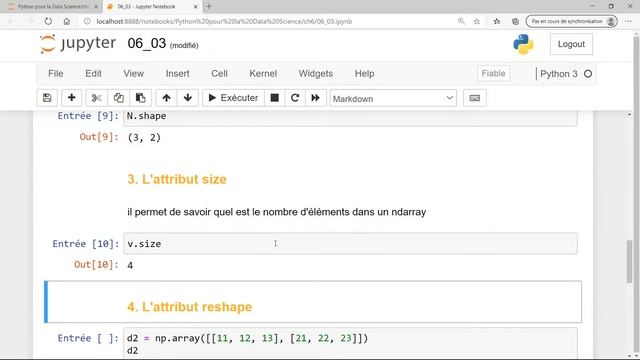Click the Out[10] result value 4
The height and width of the screenshot is (360, 640).
pos(130,265)
